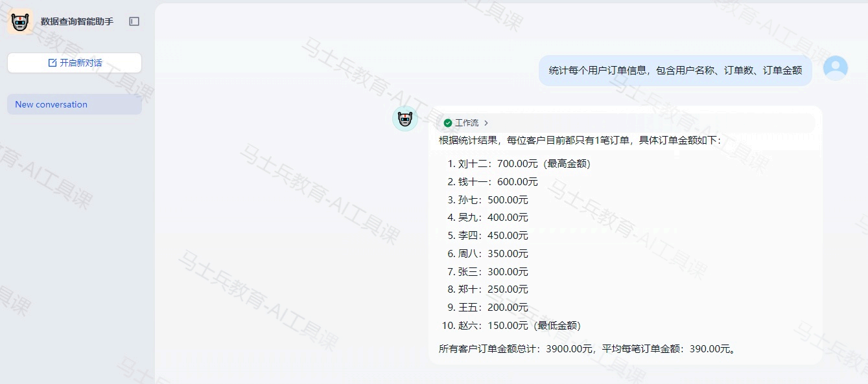This screenshot has height=384, width=868.
Task: Click the 数据查询智能助手 title
Action: click(77, 21)
